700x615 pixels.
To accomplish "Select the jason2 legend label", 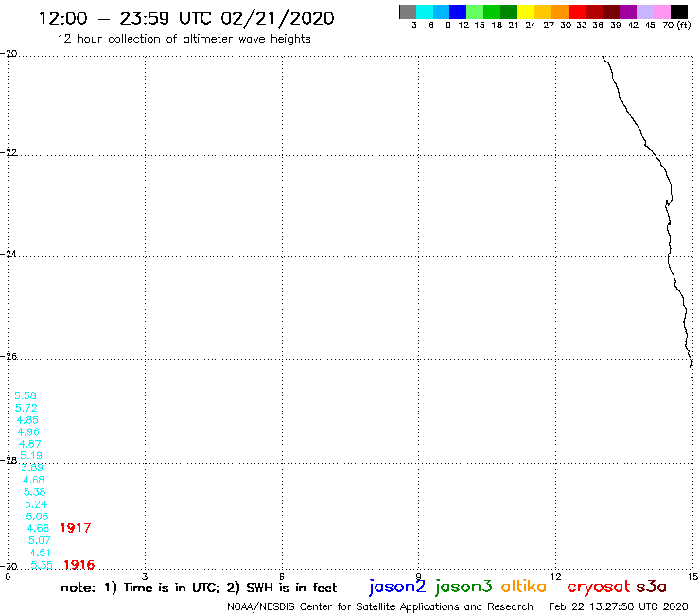I will (x=397, y=587).
